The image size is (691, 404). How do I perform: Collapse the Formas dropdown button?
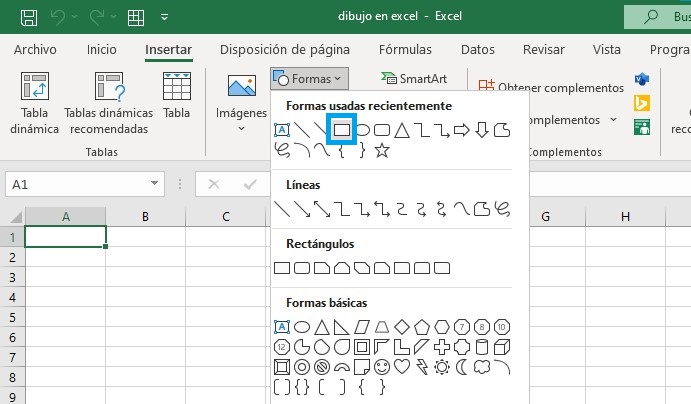click(x=309, y=79)
